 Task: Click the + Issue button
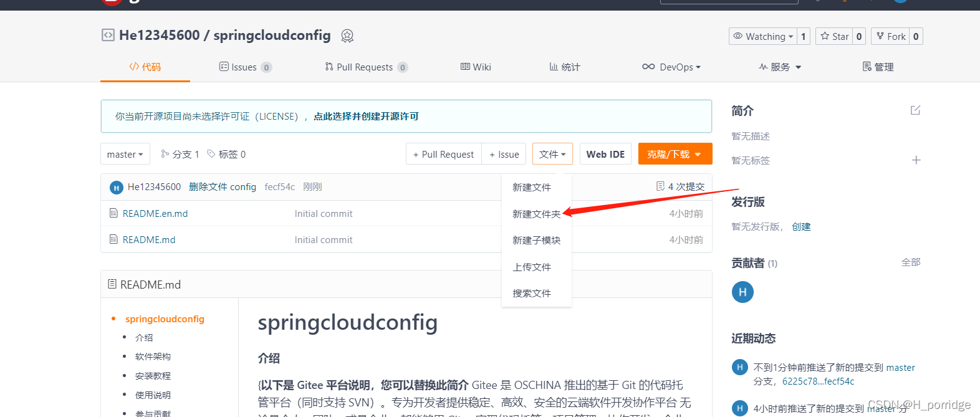coord(504,154)
